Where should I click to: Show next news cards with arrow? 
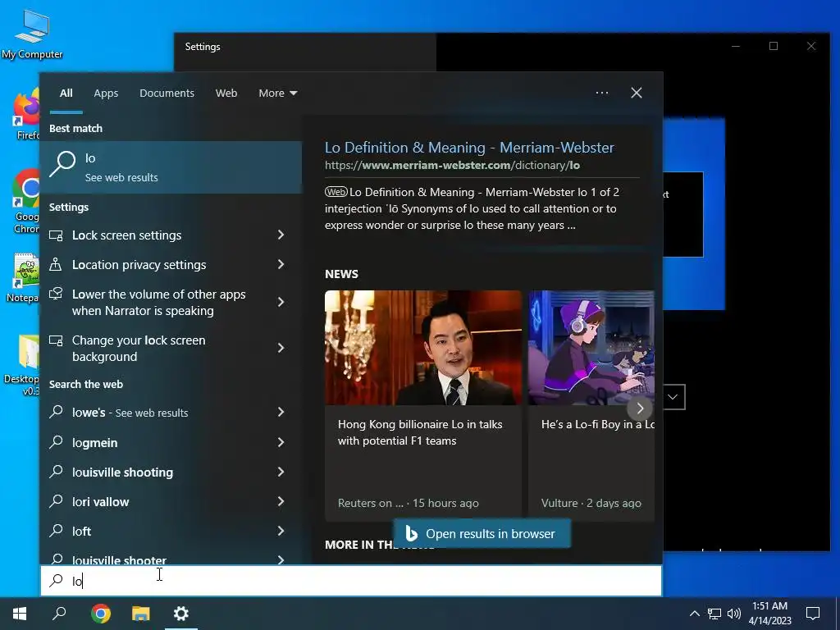(640, 409)
